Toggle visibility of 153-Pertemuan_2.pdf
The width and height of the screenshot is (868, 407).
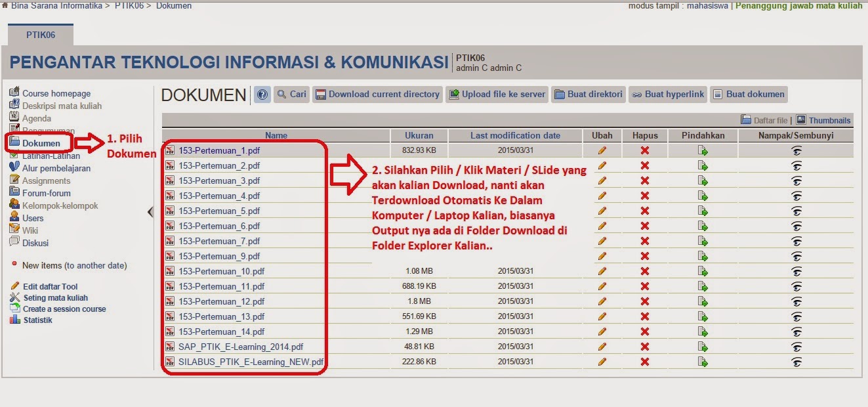coord(796,165)
